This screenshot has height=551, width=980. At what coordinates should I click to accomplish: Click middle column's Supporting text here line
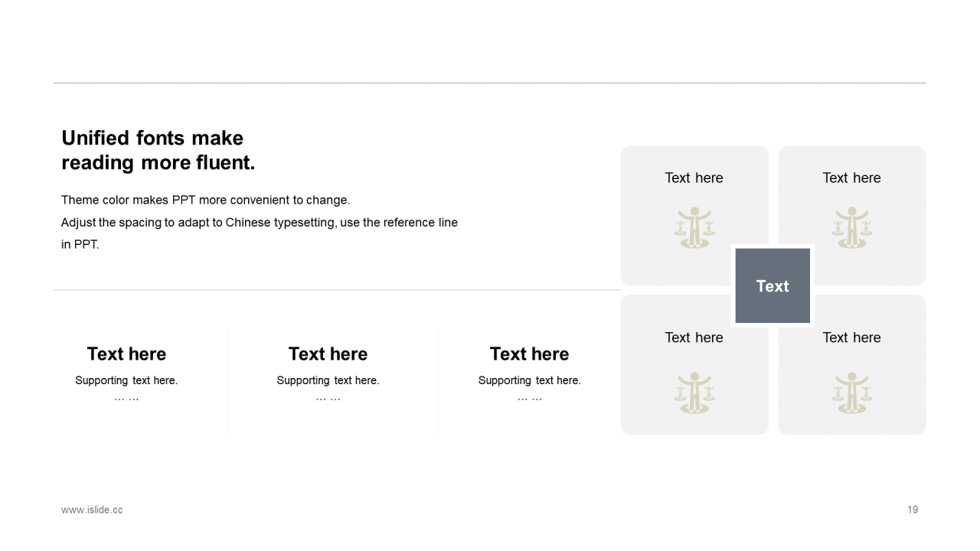point(328,380)
